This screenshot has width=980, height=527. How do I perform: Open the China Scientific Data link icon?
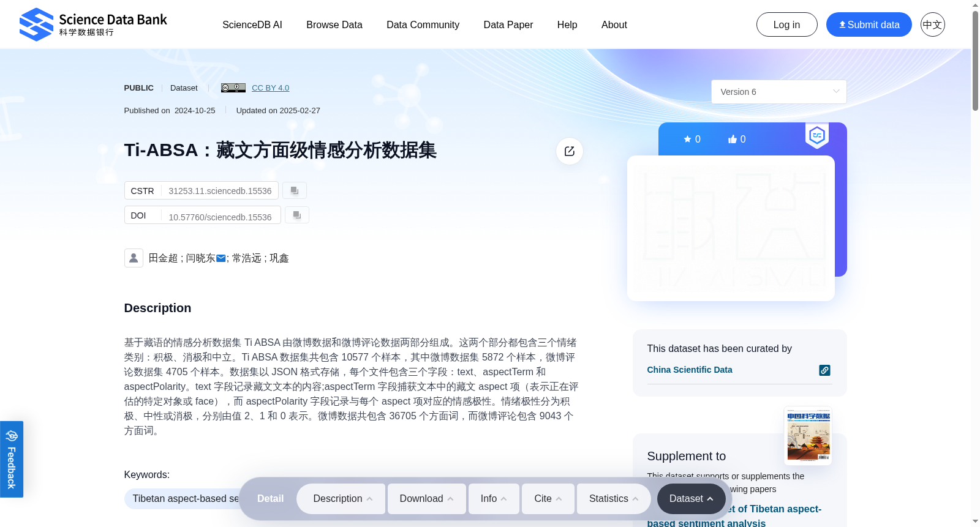pyautogui.click(x=824, y=370)
